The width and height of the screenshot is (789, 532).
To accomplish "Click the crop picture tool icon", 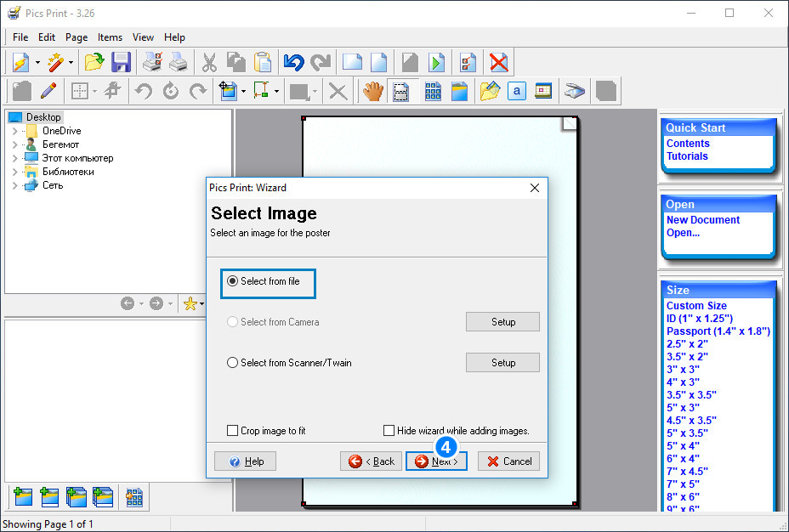I will (x=228, y=91).
